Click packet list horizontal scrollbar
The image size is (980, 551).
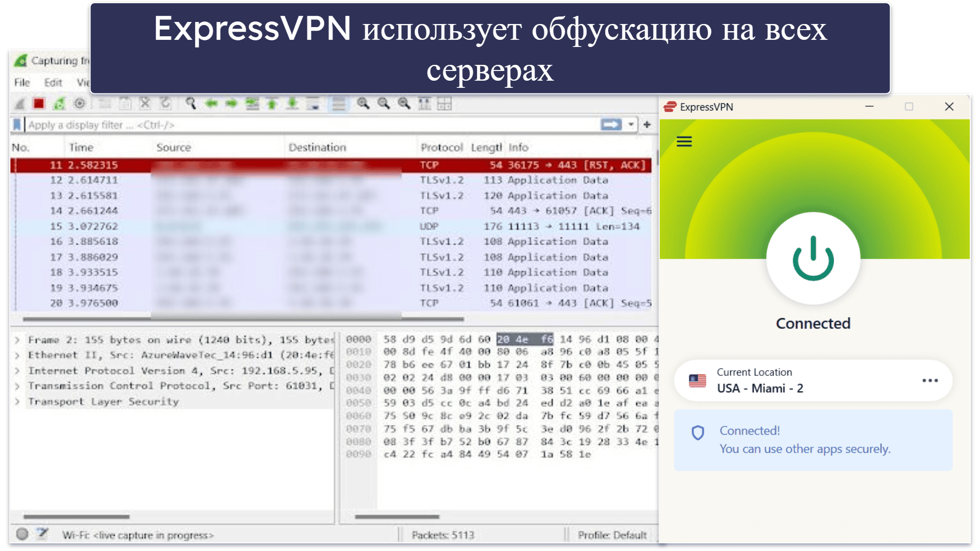click(x=243, y=319)
